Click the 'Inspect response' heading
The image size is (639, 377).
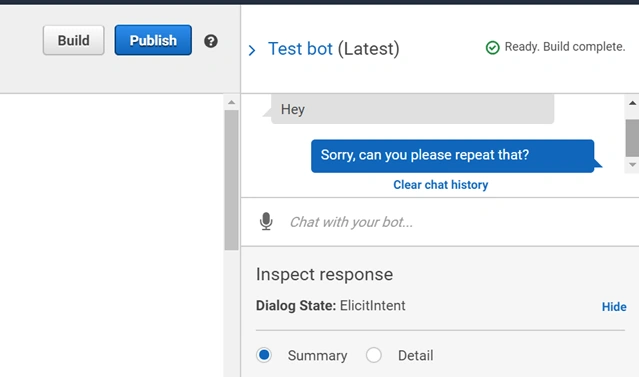coord(324,274)
